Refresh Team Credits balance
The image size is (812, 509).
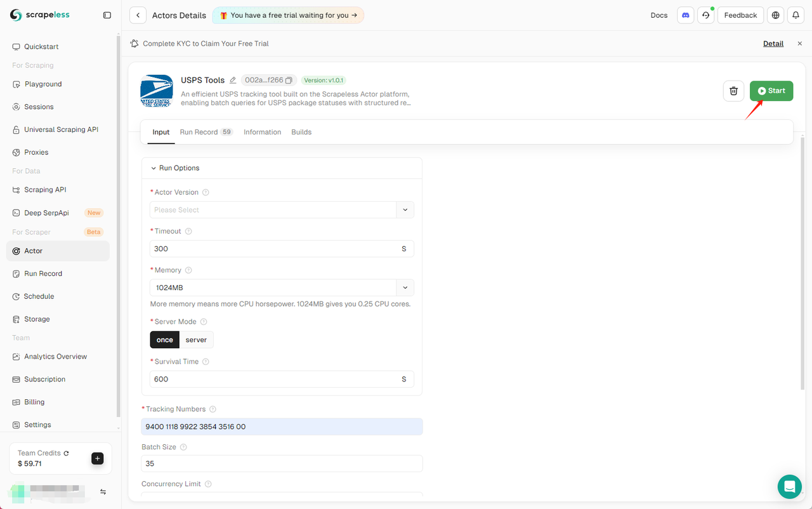pos(66,453)
